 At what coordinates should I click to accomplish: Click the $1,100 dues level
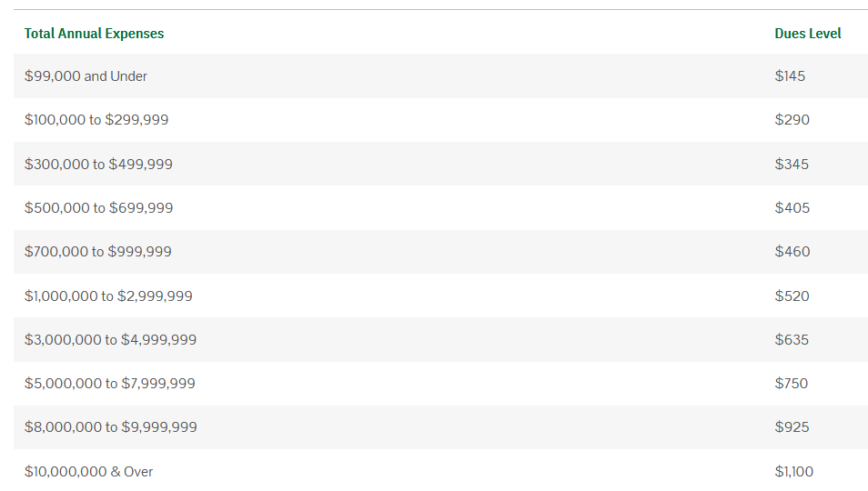point(793,472)
